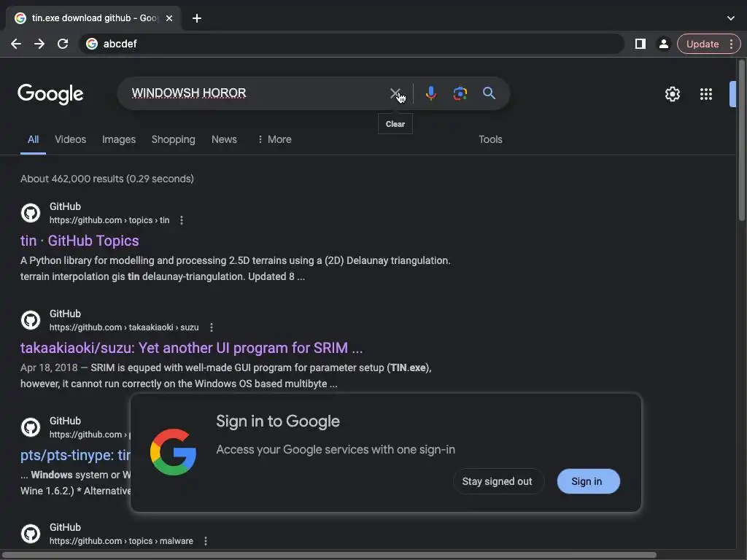The width and height of the screenshot is (747, 560).
Task: Open the Chrome three-dot menu
Action: pyautogui.click(x=731, y=44)
